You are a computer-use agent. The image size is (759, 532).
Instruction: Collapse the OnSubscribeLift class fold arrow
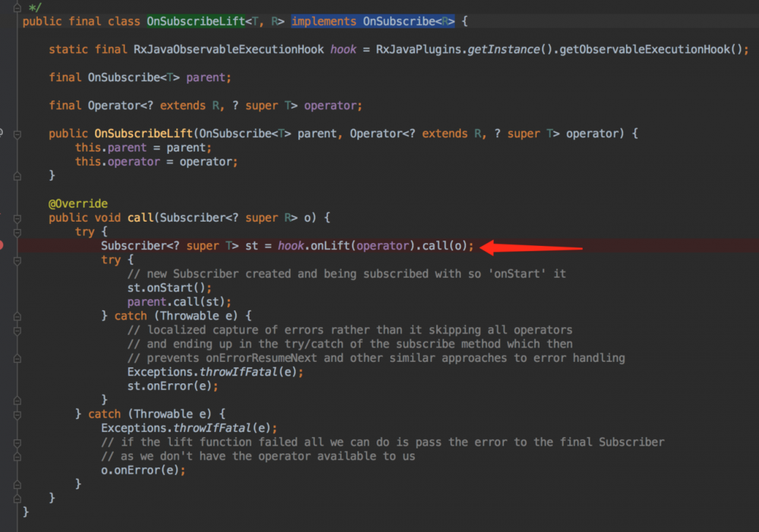point(16,21)
